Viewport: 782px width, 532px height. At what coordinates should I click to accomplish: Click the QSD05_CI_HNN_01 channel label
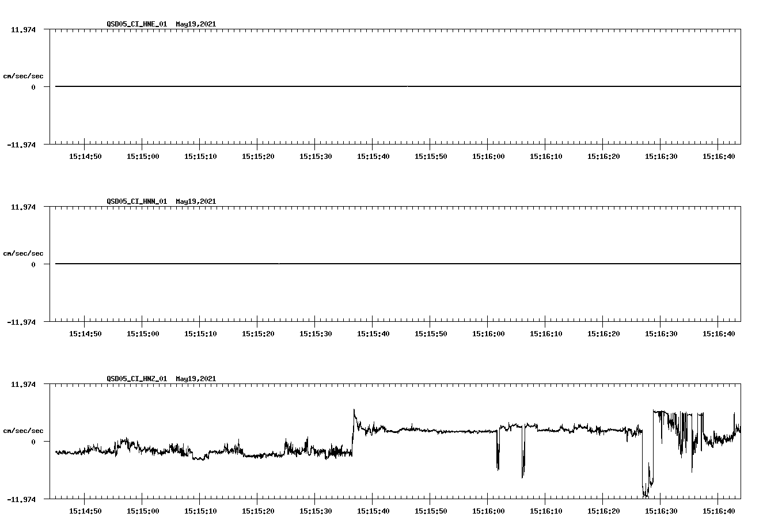[136, 201]
